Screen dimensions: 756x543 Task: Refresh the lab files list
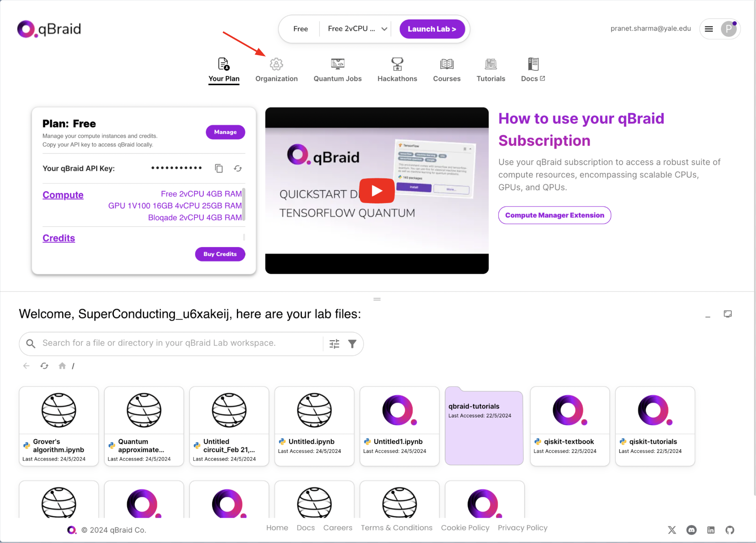[x=44, y=366]
